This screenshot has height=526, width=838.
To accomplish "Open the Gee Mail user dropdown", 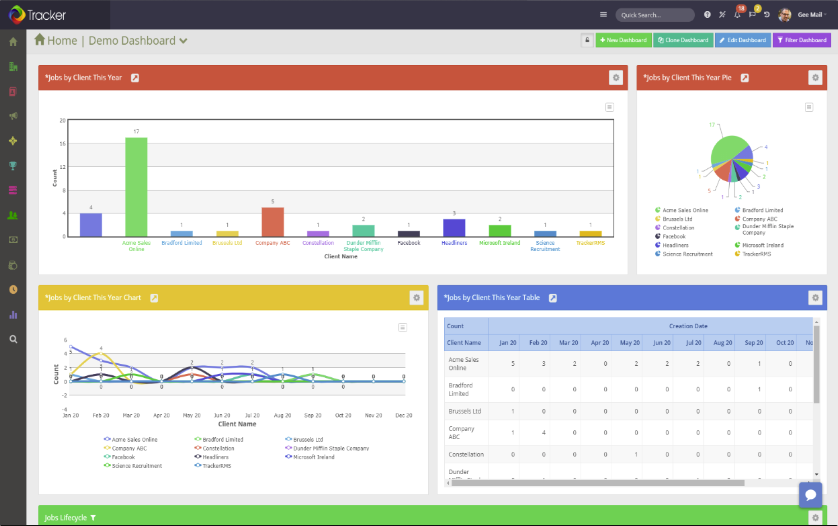I will coord(812,15).
